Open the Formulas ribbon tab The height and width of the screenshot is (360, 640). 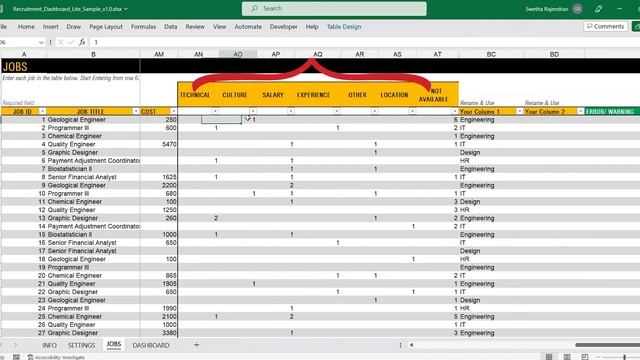(x=143, y=27)
